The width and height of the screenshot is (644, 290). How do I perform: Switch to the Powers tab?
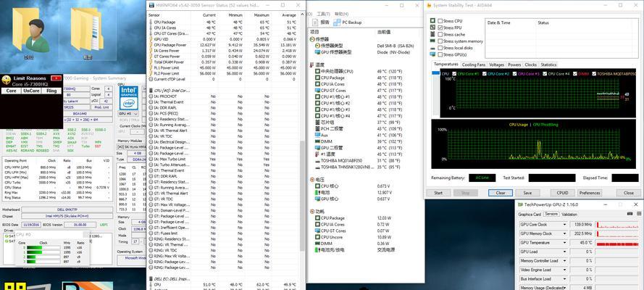(x=514, y=65)
